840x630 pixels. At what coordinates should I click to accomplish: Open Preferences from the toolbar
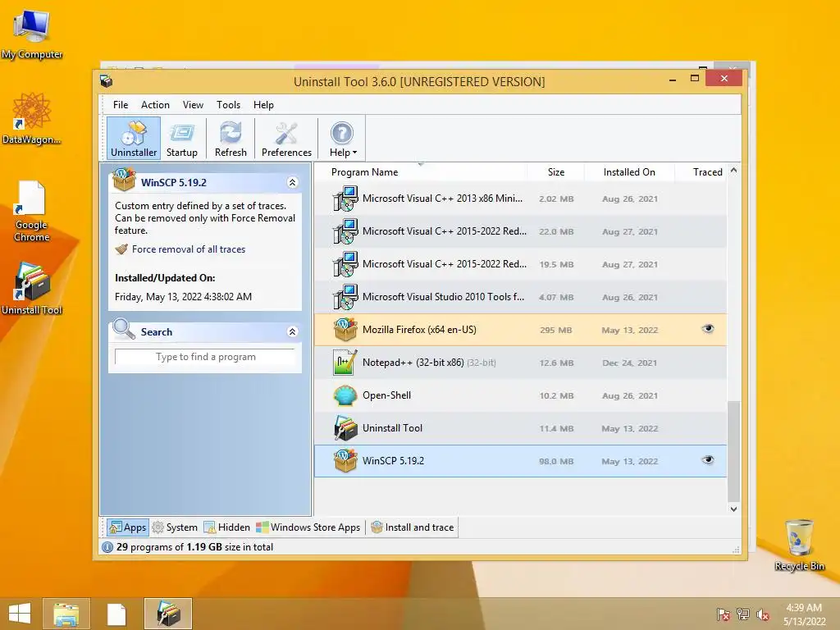coord(286,139)
